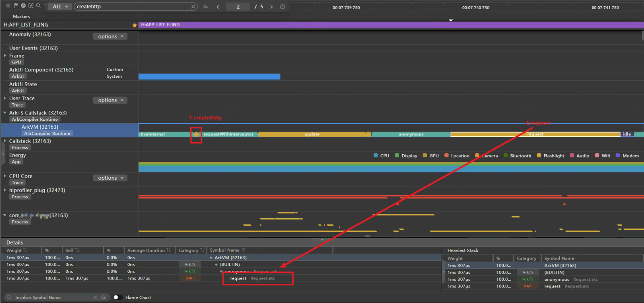The width and height of the screenshot is (644, 303).
Task: Open the Anomaly options dropdown
Action: [x=110, y=36]
